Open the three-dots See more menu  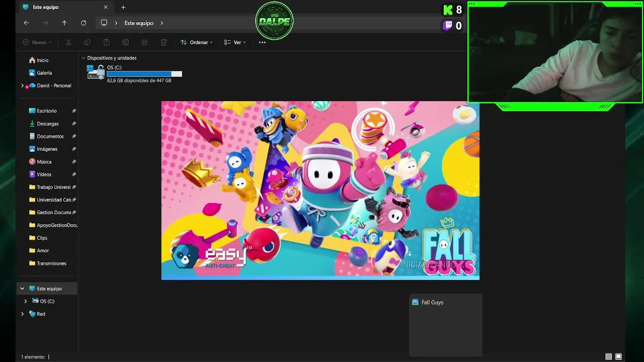pos(262,42)
